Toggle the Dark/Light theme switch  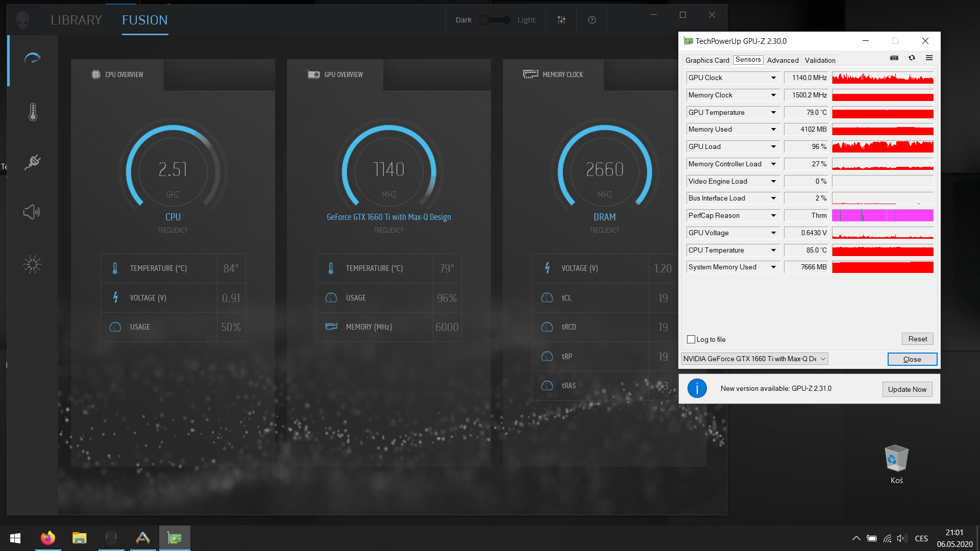click(495, 20)
